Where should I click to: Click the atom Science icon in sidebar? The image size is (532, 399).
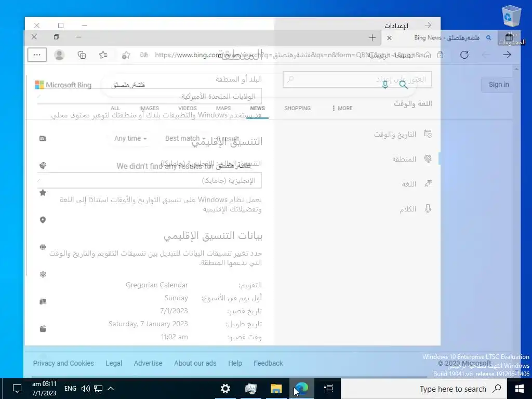(43, 274)
